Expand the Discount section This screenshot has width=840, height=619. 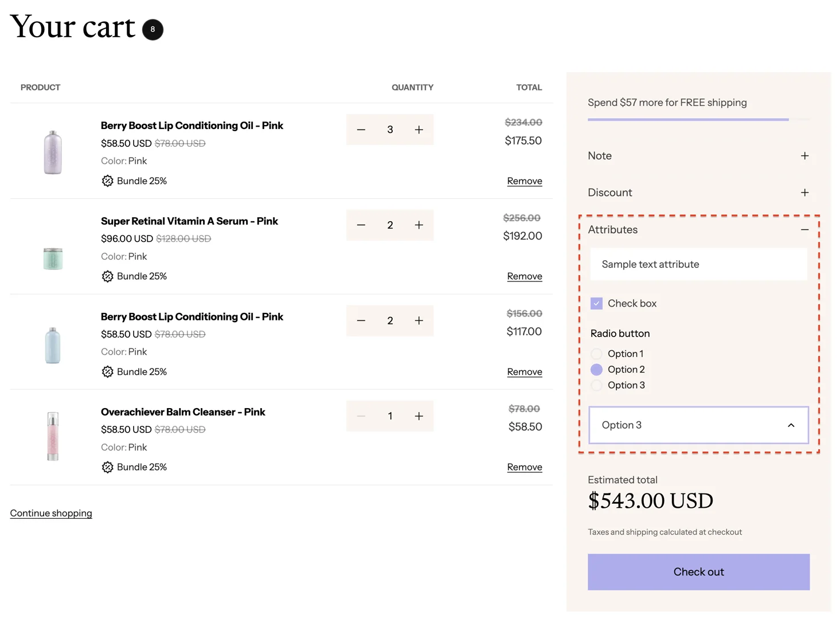tap(804, 193)
